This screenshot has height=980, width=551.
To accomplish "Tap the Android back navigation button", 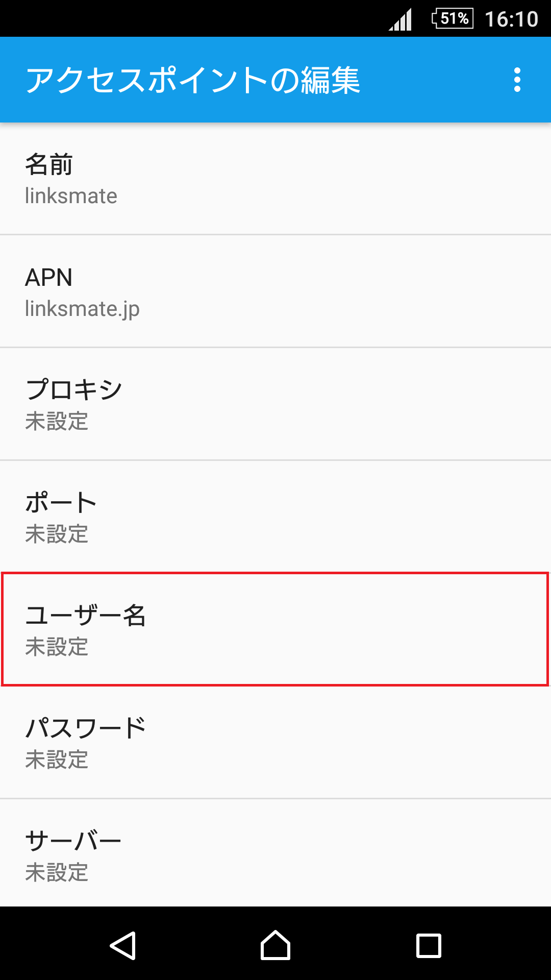I will click(122, 946).
